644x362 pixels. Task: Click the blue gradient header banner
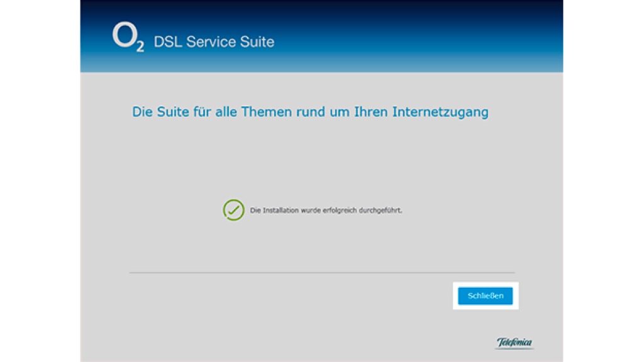pos(322,36)
